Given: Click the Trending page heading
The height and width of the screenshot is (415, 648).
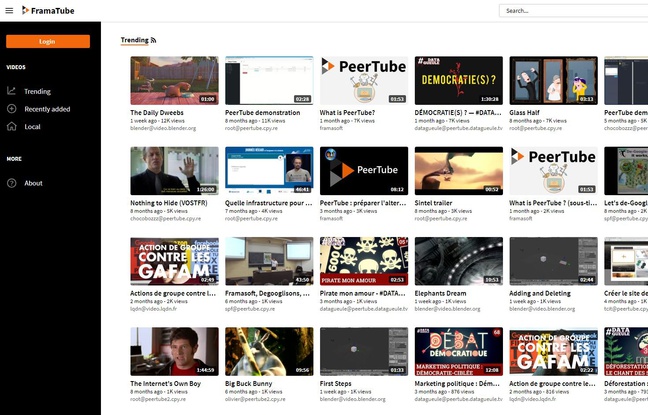Looking at the screenshot, I should pyautogui.click(x=134, y=40).
